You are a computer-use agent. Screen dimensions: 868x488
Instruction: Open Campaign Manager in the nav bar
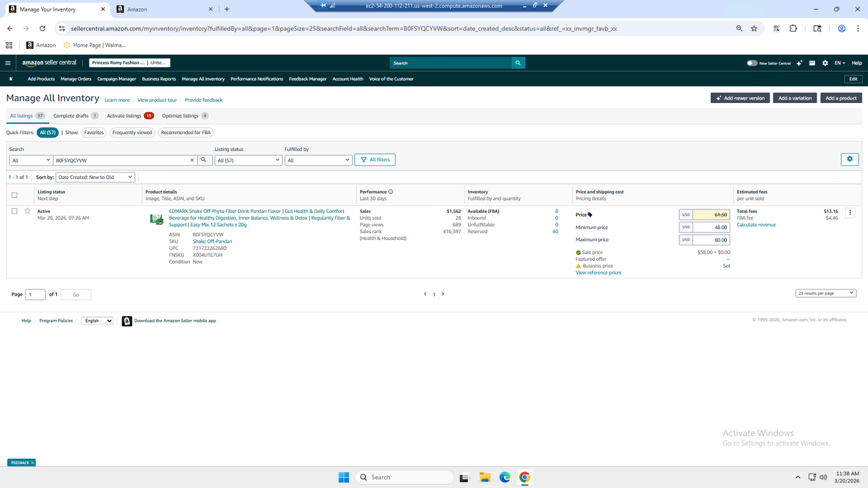point(117,79)
